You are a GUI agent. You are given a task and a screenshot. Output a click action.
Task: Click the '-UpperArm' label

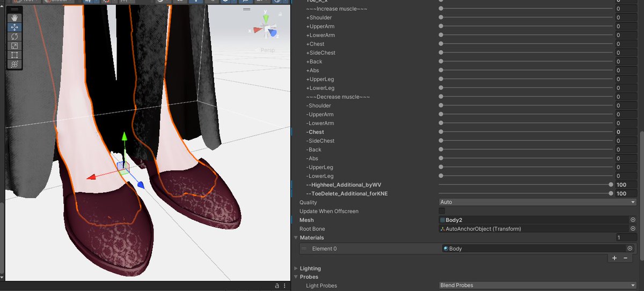coord(320,114)
